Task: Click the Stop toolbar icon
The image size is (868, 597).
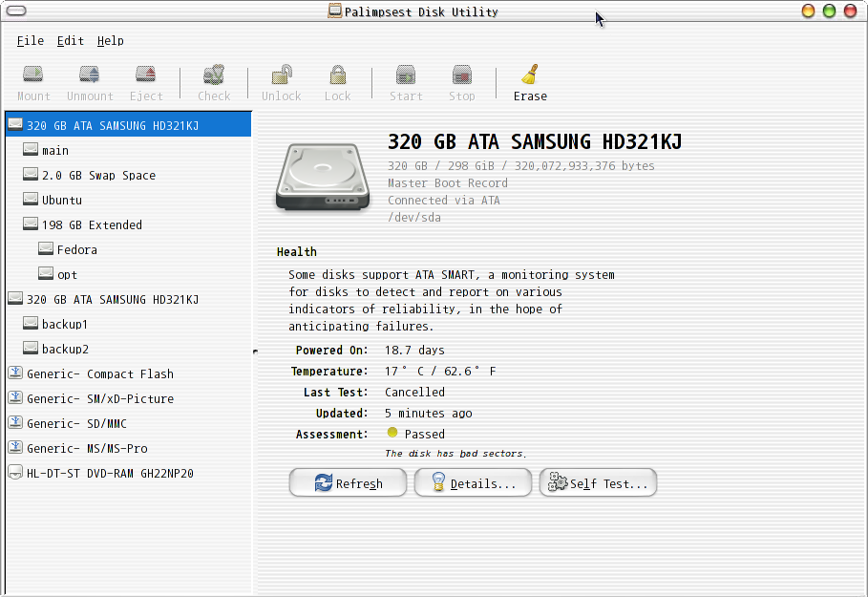Action: click(x=461, y=75)
